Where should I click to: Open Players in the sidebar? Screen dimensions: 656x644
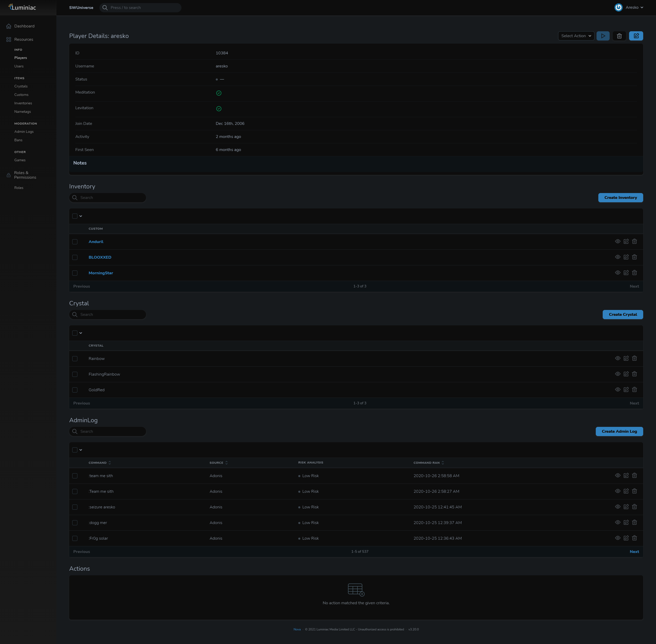20,57
